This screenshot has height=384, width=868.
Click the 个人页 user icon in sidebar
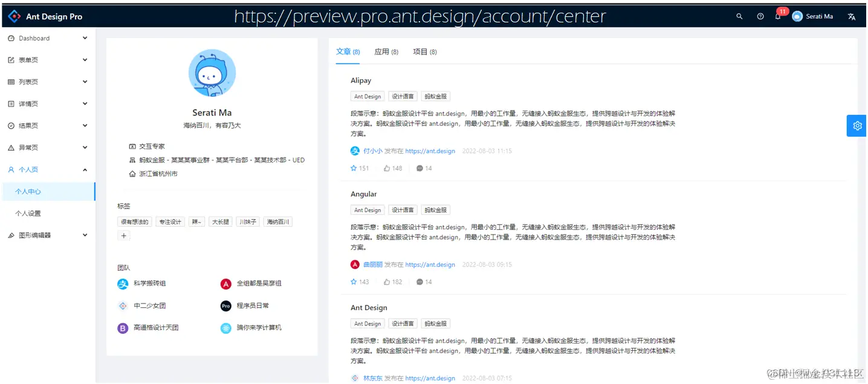tap(11, 169)
